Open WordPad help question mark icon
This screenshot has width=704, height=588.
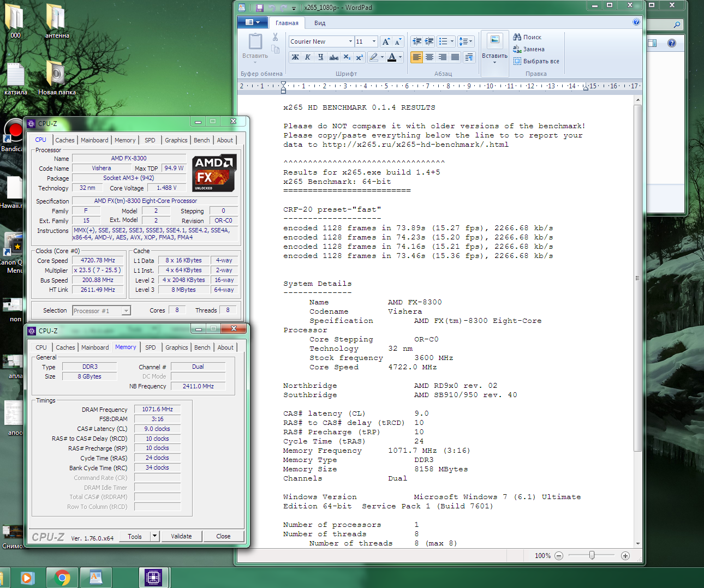(x=636, y=22)
